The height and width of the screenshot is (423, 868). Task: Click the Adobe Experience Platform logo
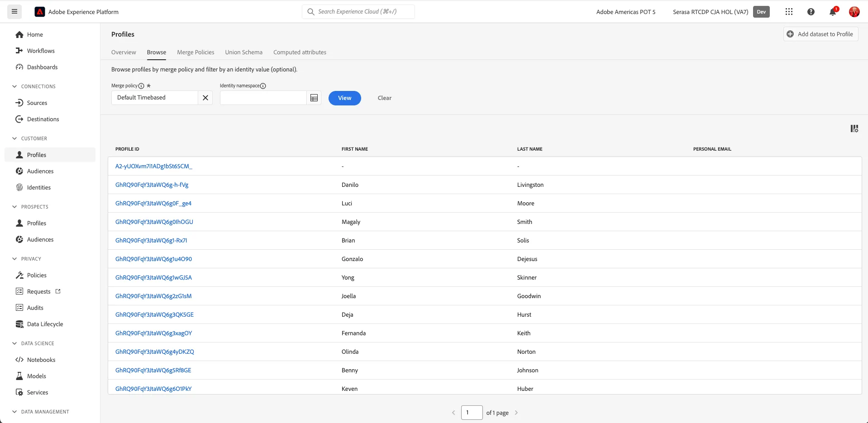click(40, 12)
